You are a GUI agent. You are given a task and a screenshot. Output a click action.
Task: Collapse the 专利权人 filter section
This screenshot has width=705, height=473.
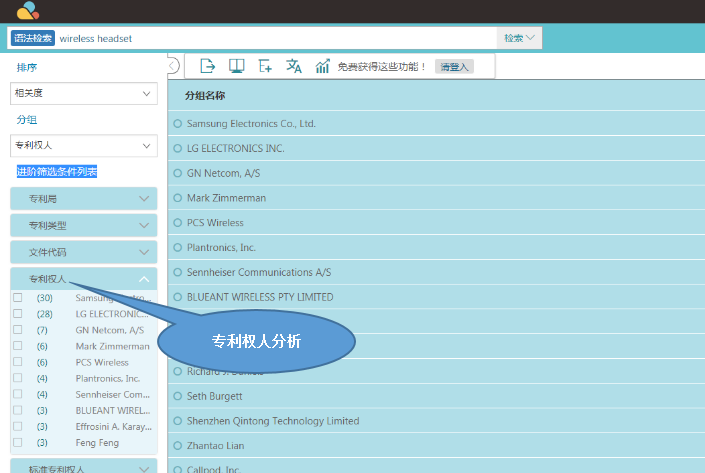84,279
